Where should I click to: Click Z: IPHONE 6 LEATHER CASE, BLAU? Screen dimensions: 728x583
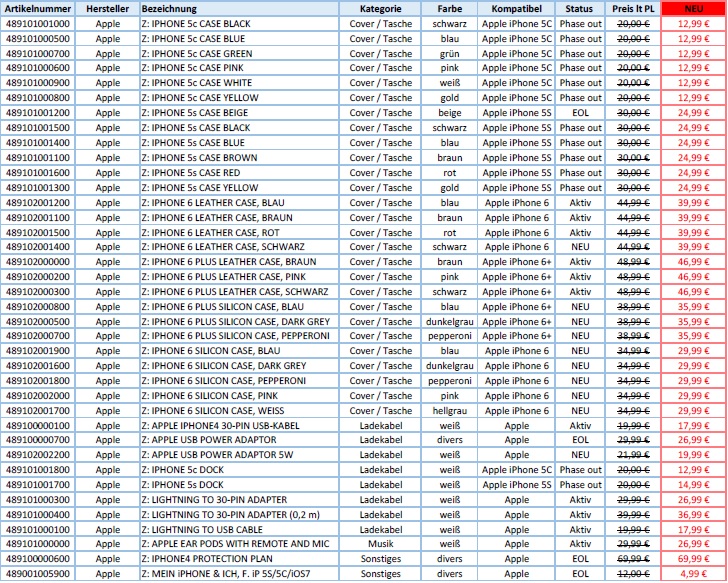239,202
